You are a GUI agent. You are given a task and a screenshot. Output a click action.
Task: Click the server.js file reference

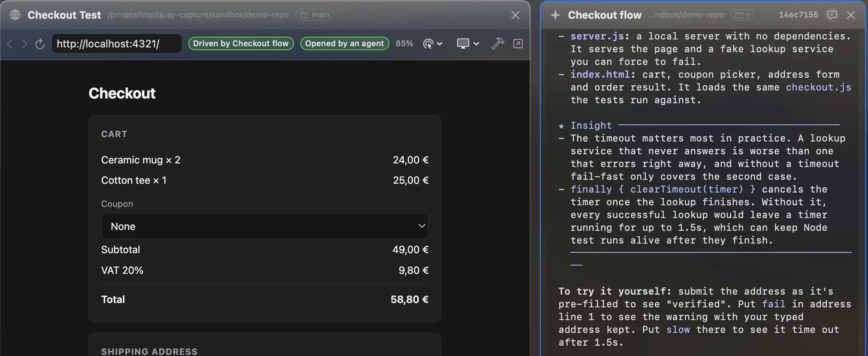(597, 36)
